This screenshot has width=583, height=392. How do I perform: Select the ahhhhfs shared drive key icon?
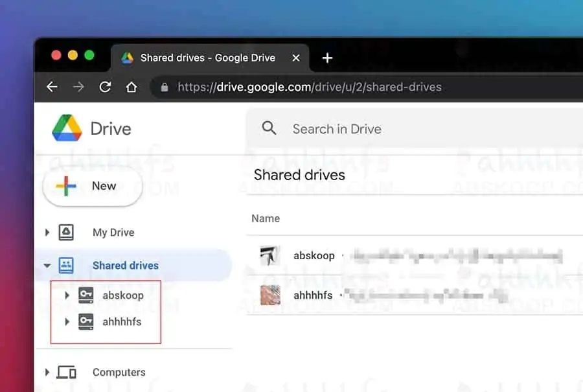point(85,321)
